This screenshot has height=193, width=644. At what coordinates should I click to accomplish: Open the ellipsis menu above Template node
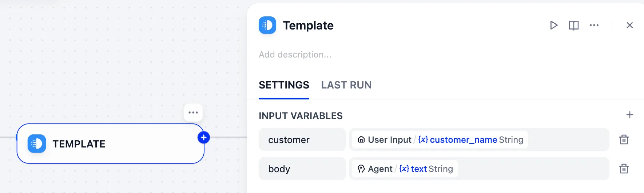tap(193, 113)
